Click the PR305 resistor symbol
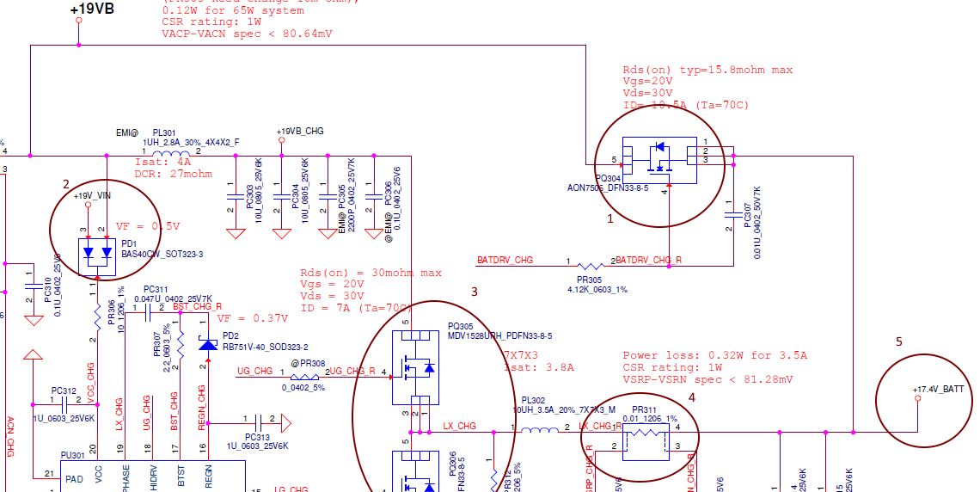This screenshot has width=980, height=492. [590, 267]
